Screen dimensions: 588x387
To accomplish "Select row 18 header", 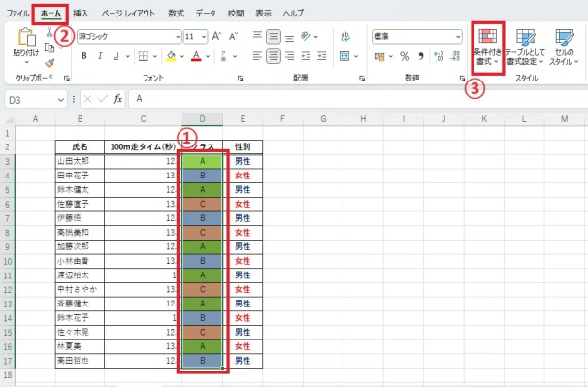I will 8,374.
